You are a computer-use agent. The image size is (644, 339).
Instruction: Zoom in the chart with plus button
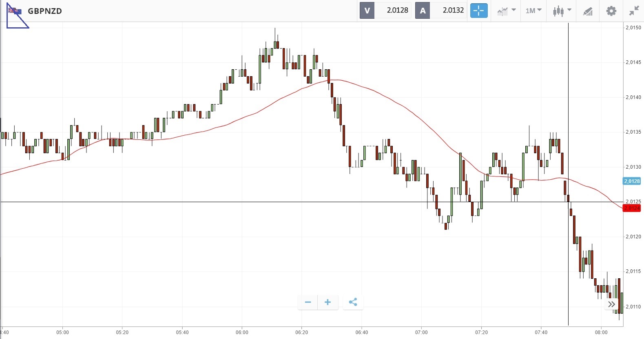coord(328,302)
